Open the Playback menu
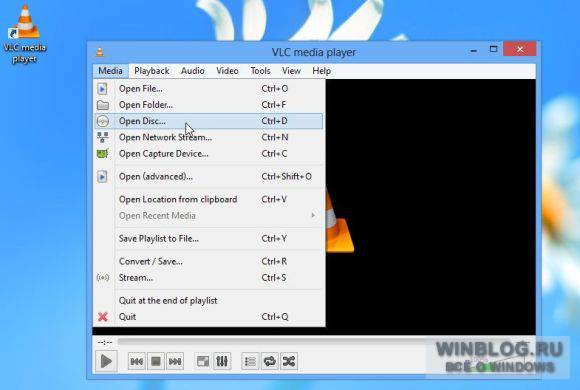 coord(152,71)
